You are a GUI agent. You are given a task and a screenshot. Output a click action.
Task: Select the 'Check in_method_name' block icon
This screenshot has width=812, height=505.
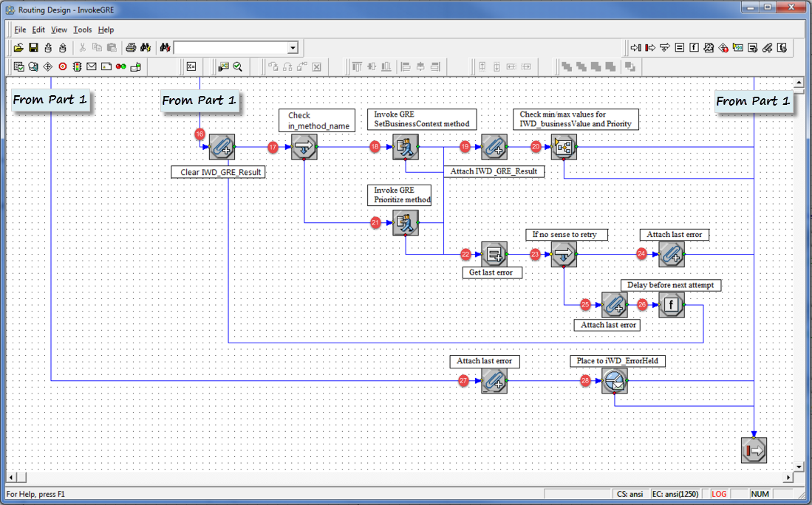tap(304, 148)
